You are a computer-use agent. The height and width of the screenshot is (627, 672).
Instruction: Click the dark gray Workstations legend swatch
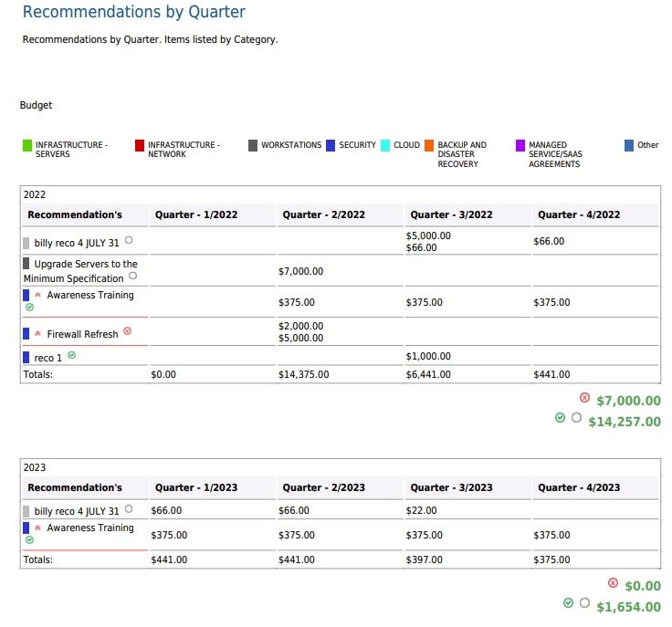(253, 145)
